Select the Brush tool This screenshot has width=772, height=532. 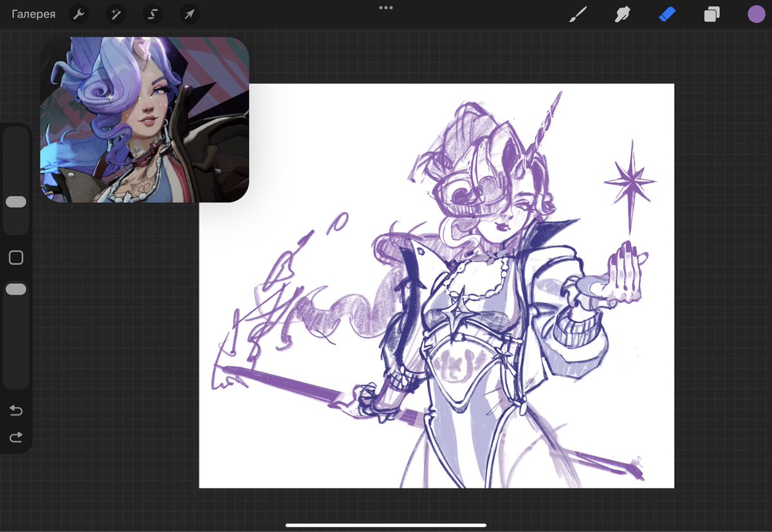(x=578, y=14)
